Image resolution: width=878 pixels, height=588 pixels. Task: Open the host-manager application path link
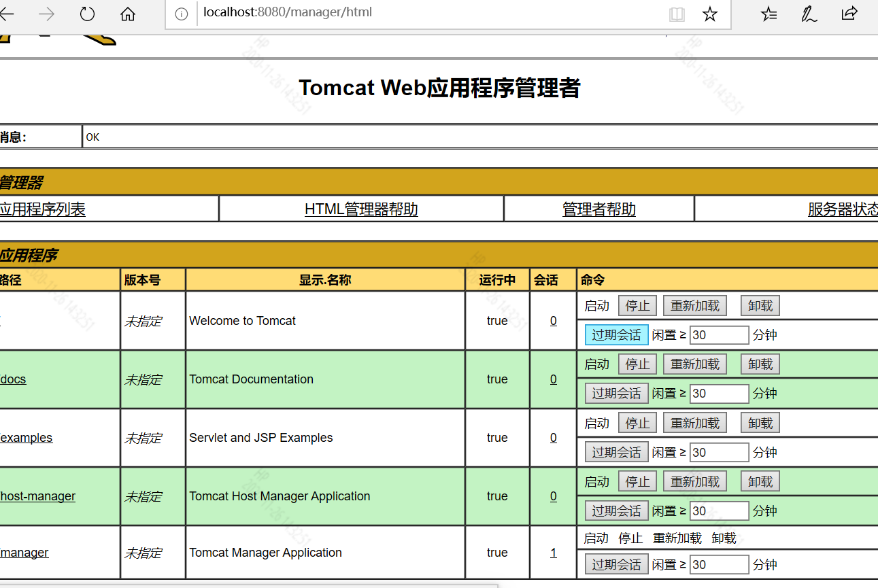coord(37,496)
